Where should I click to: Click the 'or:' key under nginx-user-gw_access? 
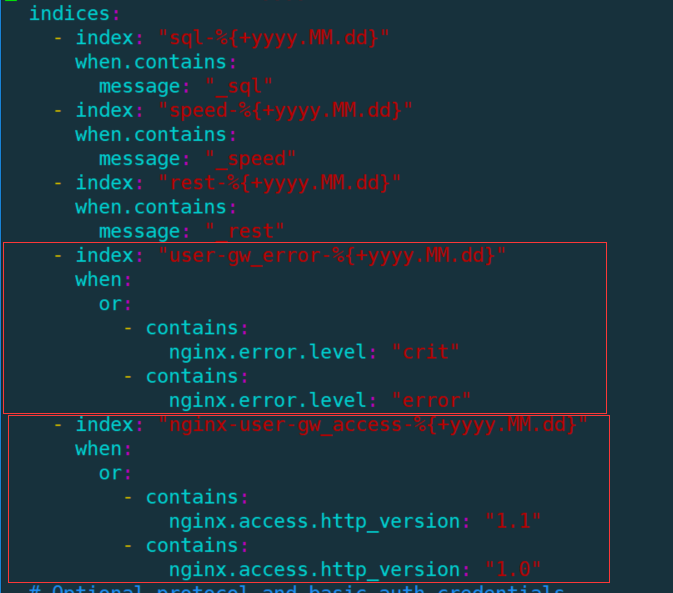pyautogui.click(x=115, y=473)
